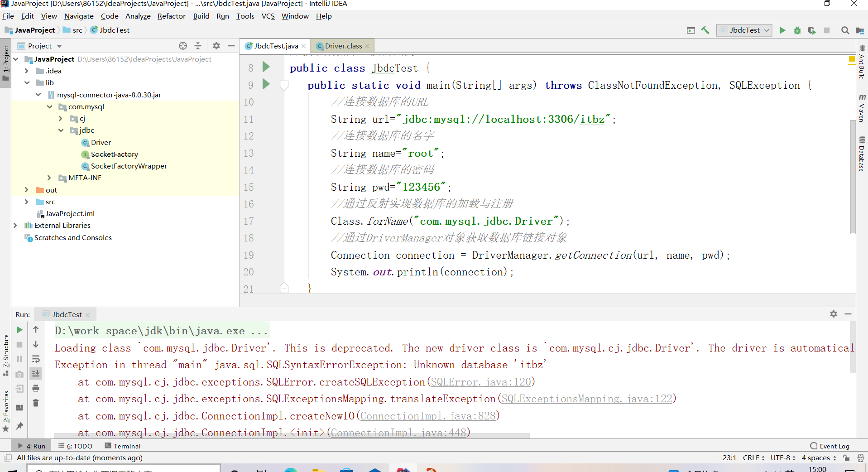Rerun JbdcTest in the Run panel

[x=19, y=330]
